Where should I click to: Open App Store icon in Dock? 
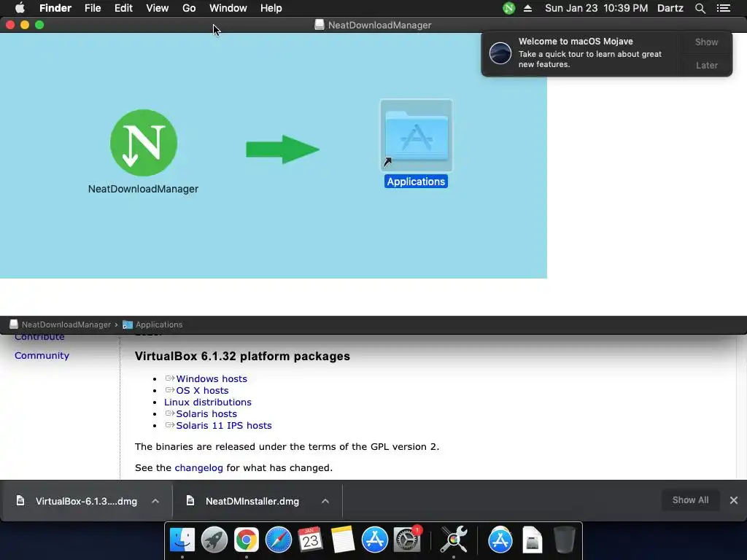(374, 540)
